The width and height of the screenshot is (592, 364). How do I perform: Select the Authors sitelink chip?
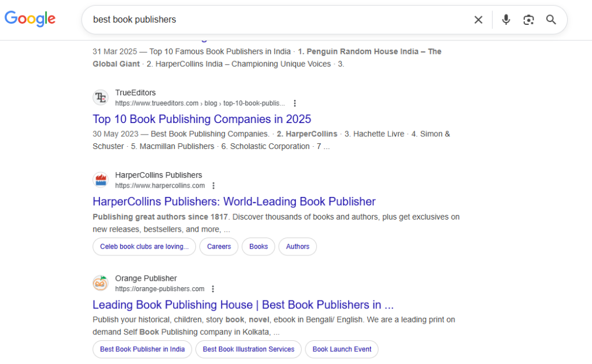click(297, 247)
